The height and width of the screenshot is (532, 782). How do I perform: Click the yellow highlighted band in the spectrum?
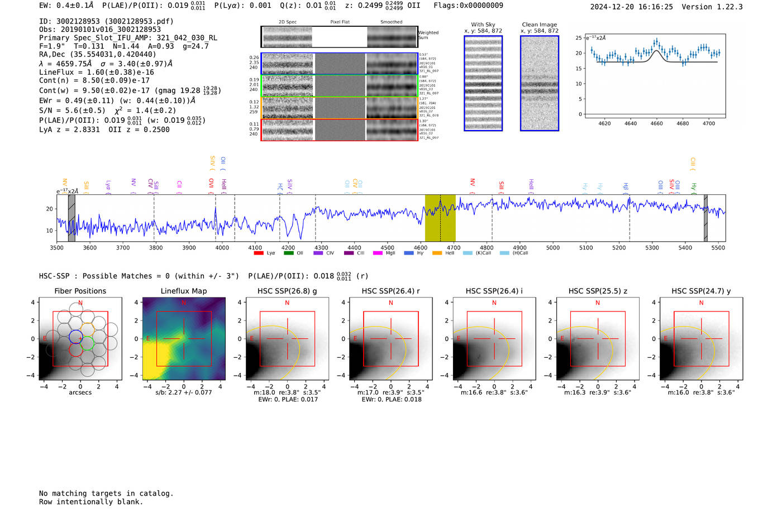(440, 218)
